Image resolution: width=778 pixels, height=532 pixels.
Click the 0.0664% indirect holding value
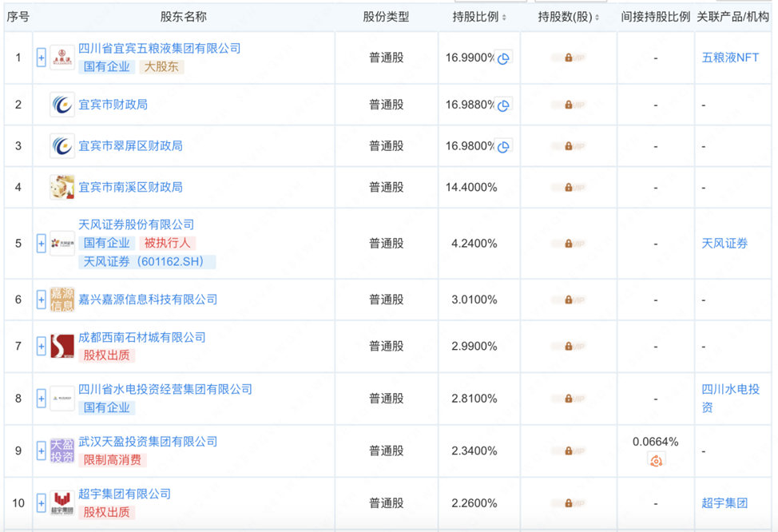(x=656, y=442)
